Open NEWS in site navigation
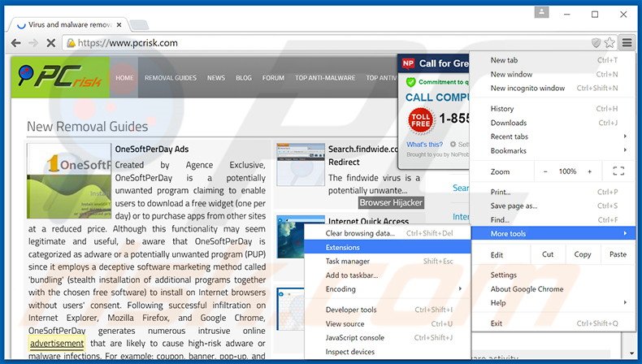The width and height of the screenshot is (642, 364). click(x=216, y=77)
